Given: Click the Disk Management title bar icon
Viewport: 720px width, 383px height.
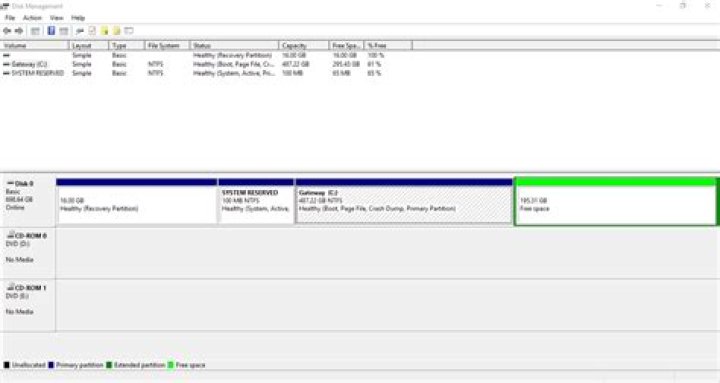Looking at the screenshot, I should 5,6.
